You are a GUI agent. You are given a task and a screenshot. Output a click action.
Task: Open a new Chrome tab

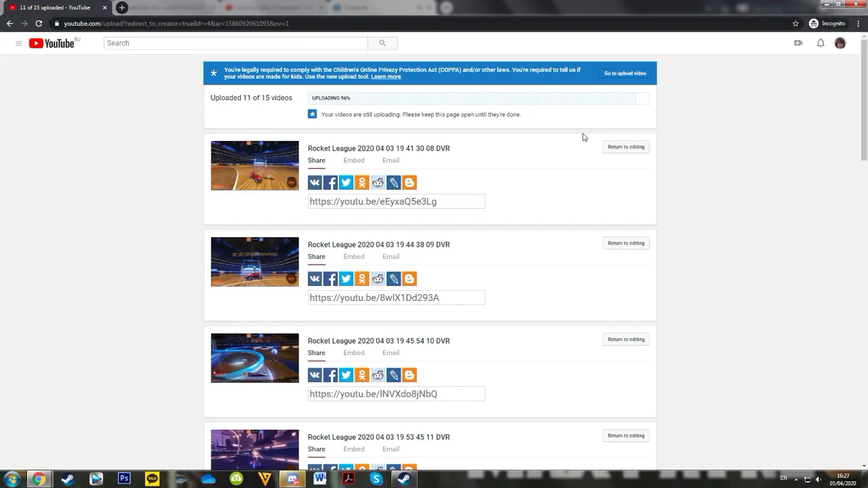click(x=122, y=7)
